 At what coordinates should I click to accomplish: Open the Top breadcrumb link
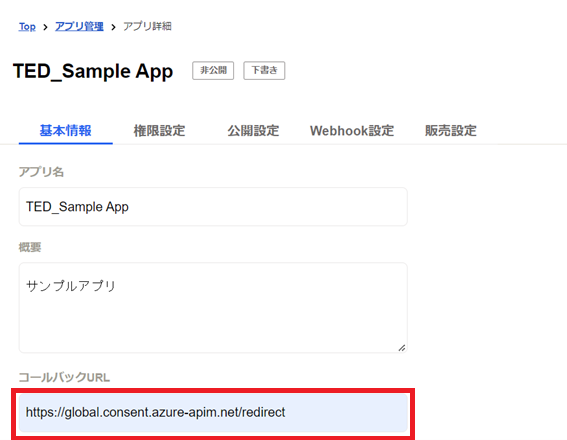click(x=27, y=26)
